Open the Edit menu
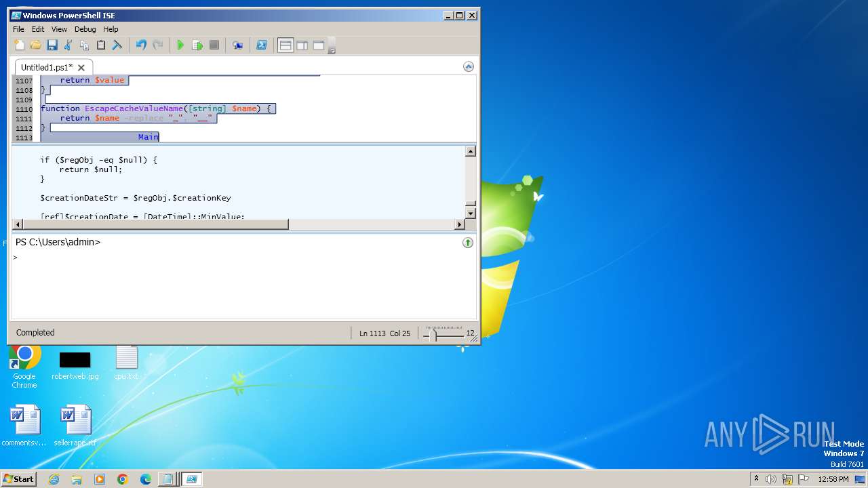 click(38, 29)
